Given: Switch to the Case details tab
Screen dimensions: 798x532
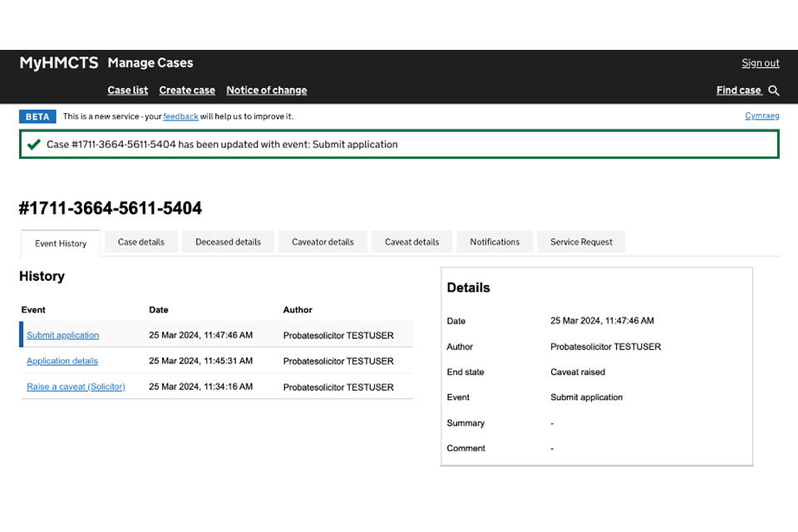Looking at the screenshot, I should coord(141,242).
